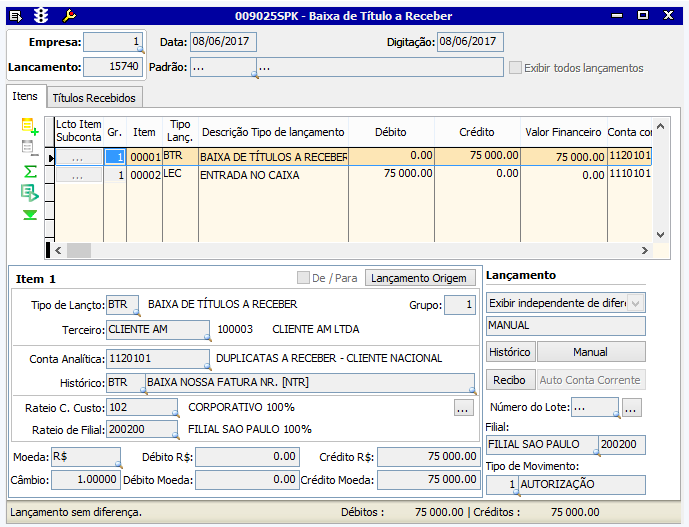Open the list menu icon in title bar

[x=15, y=16]
